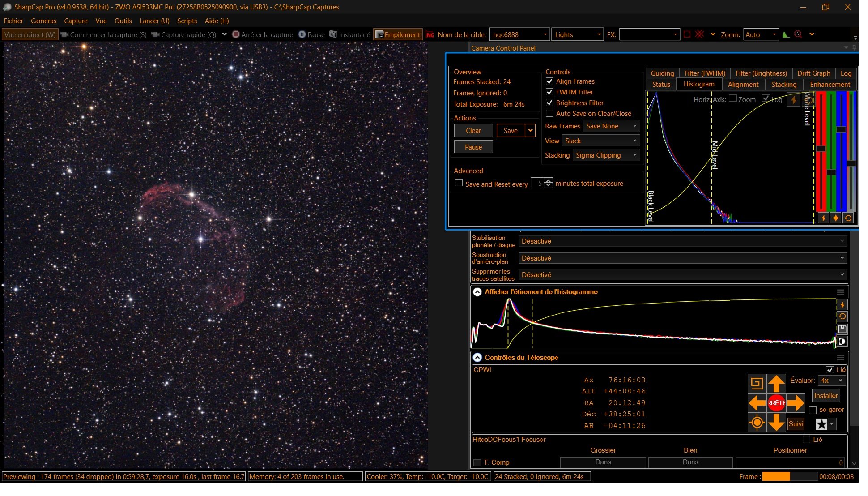Image resolution: width=868 pixels, height=496 pixels.
Task: Collapse the Afficher l'étirement de l'histogramme section
Action: (x=477, y=292)
